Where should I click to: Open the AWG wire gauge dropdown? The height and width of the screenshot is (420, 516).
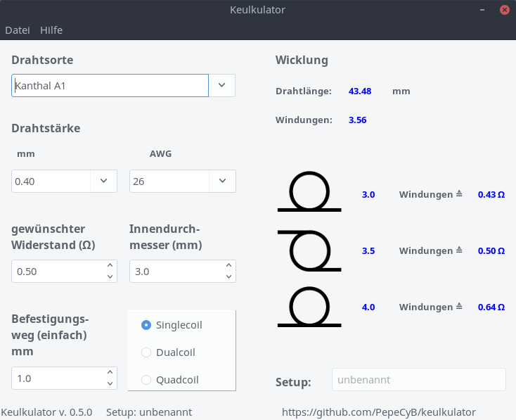tap(222, 182)
